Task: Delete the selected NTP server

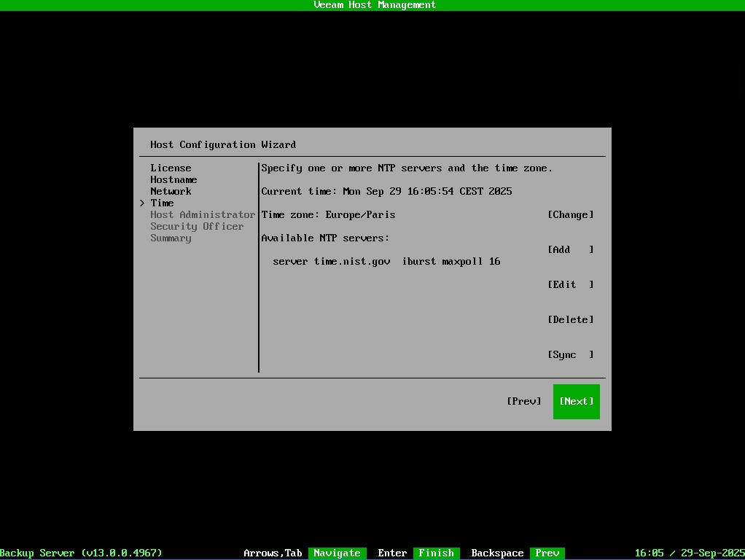Action: [570, 319]
